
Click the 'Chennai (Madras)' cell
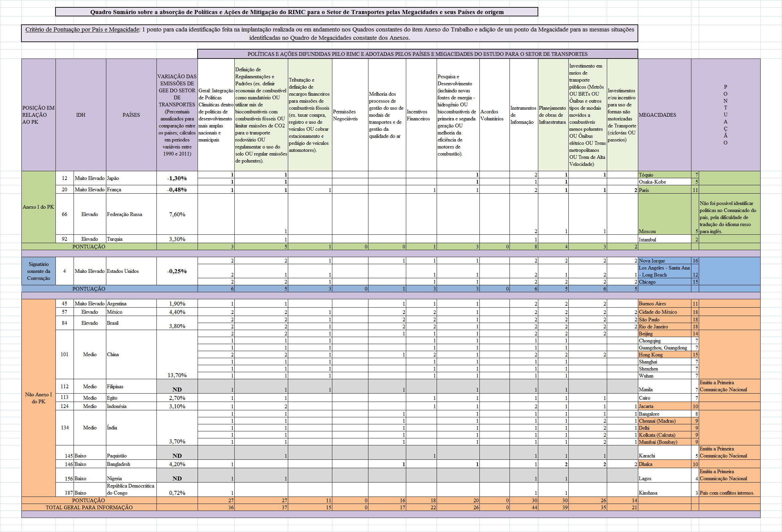coord(665,421)
